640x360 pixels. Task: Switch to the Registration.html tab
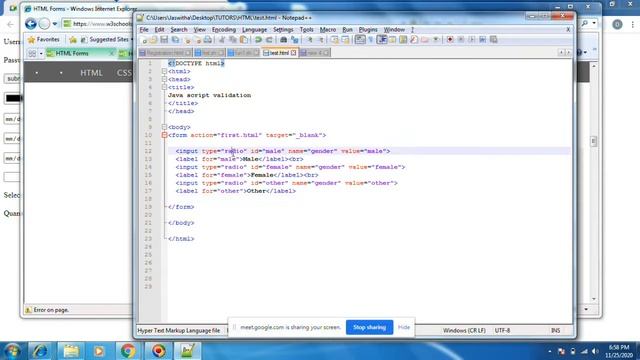click(x=165, y=53)
